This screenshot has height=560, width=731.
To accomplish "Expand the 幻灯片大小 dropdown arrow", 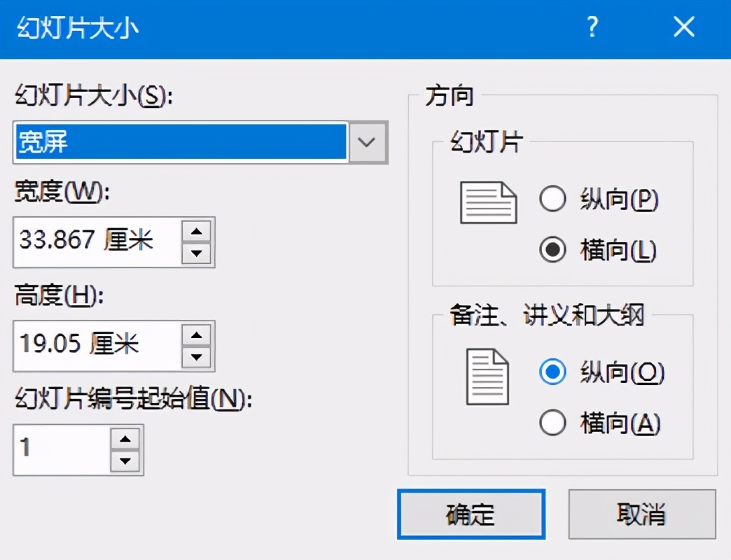I will click(368, 143).
